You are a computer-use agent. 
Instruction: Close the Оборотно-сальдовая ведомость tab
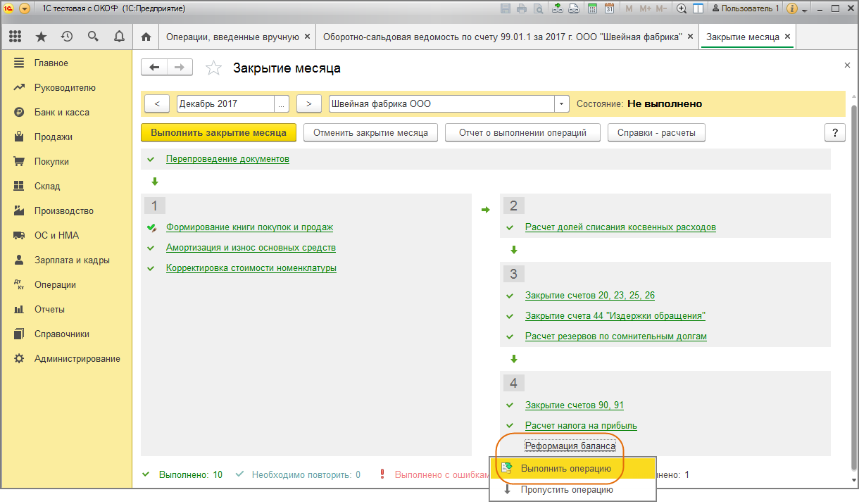pos(690,37)
